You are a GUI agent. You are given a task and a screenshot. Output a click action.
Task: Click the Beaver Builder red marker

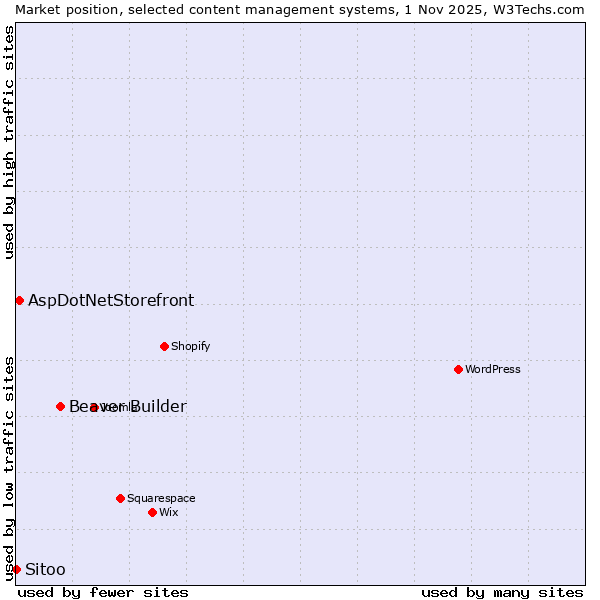(60, 406)
